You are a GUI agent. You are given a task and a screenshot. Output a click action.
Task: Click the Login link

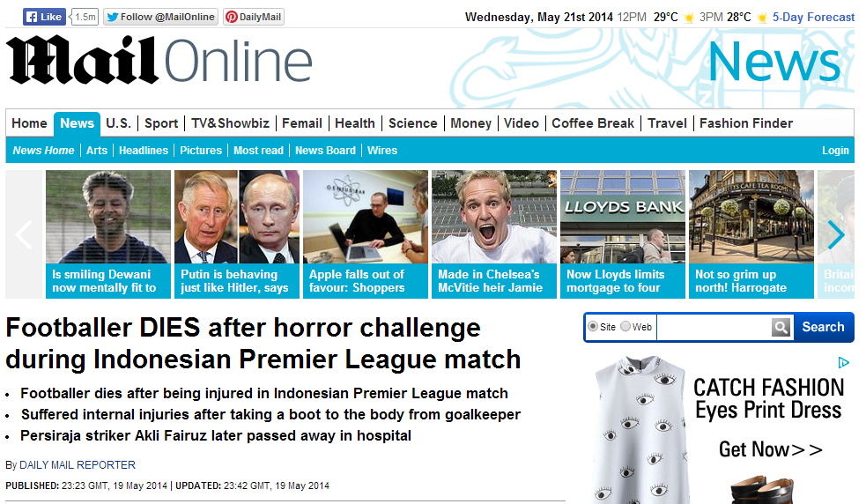click(835, 151)
